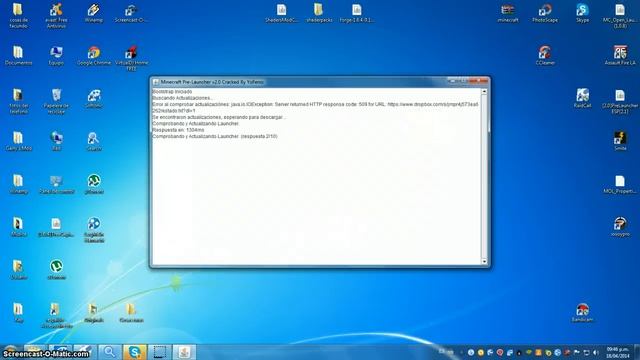Minimize the Minecraft Pre-Launcher window
Image resolution: width=640 pixels, height=360 pixels.
[x=451, y=81]
